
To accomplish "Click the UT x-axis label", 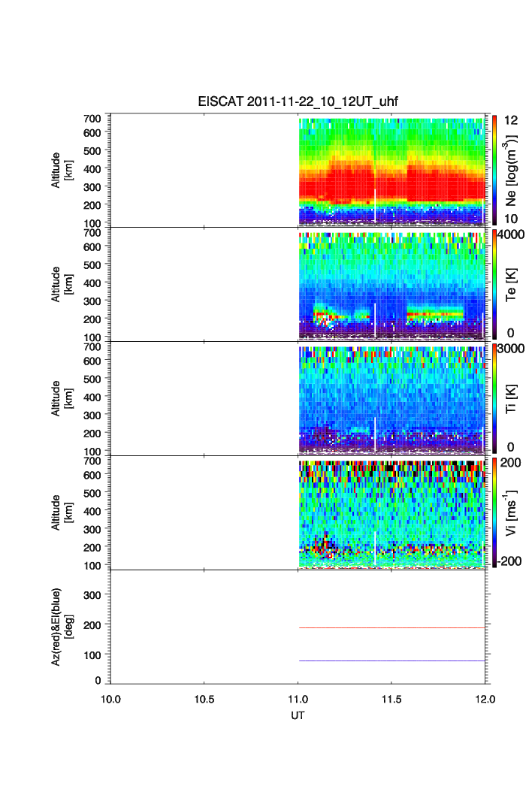I will click(298, 715).
